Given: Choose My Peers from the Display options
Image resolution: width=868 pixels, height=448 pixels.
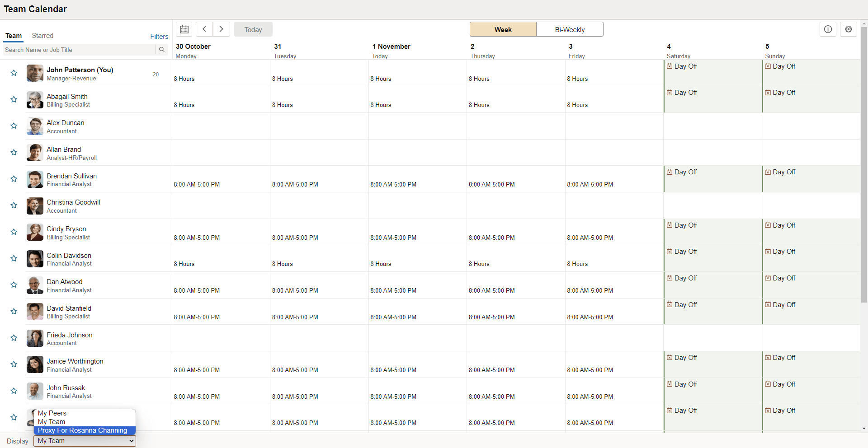Looking at the screenshot, I should pyautogui.click(x=52, y=413).
